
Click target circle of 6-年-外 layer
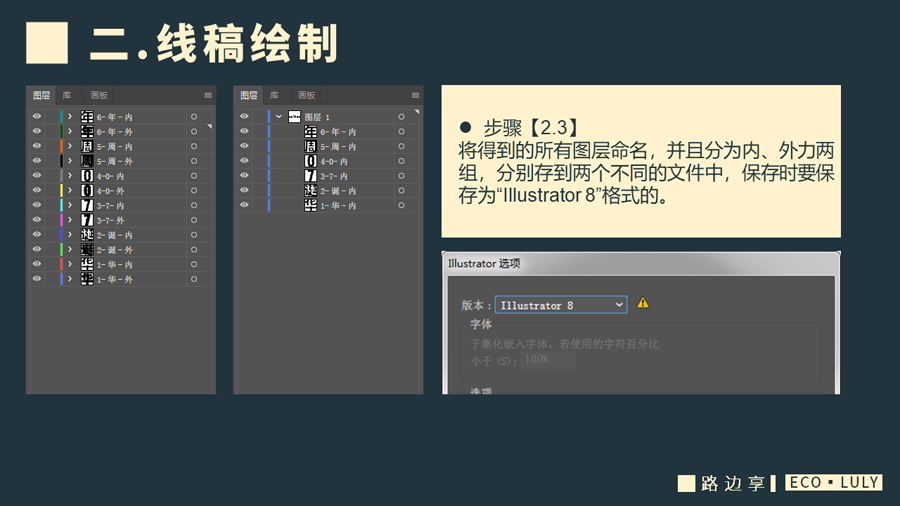click(x=194, y=132)
